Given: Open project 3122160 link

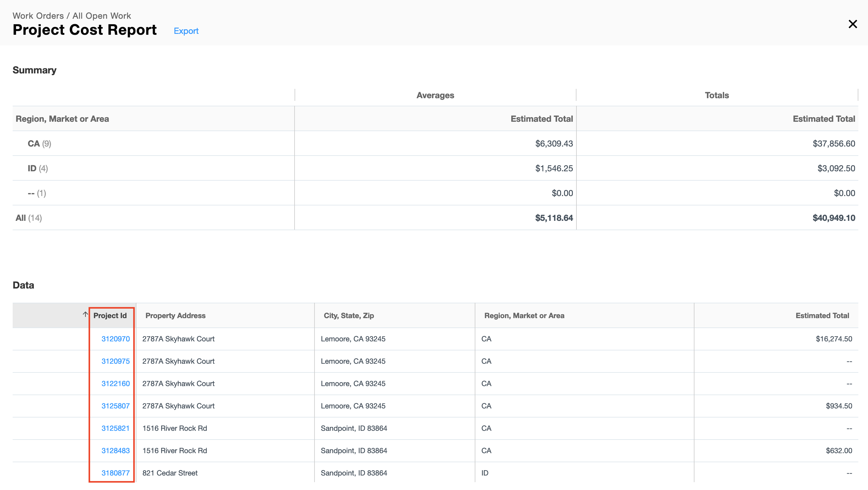Looking at the screenshot, I should tap(115, 383).
